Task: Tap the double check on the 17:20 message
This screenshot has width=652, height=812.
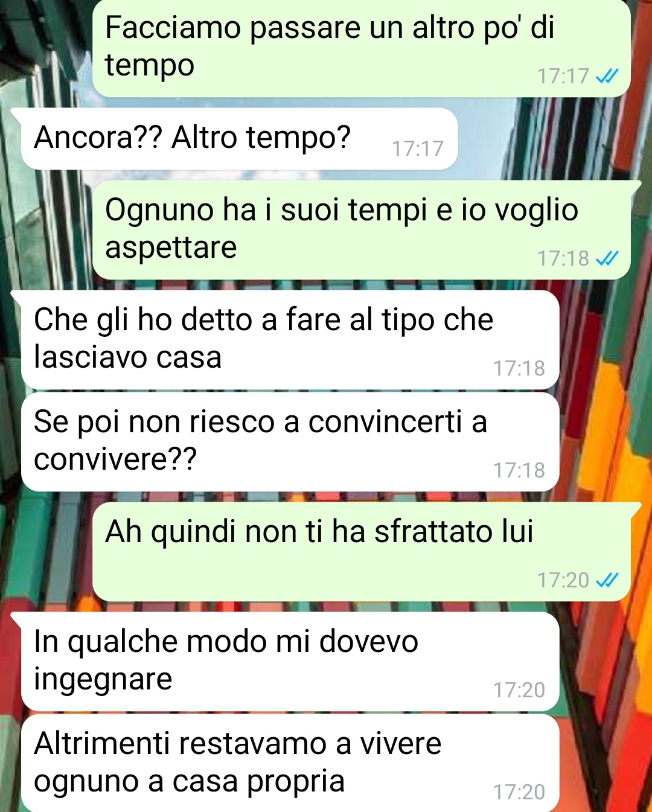Action: point(607,580)
